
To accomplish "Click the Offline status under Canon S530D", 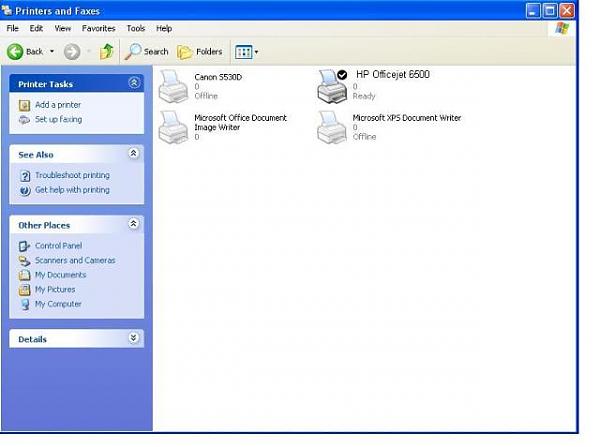I will tap(206, 96).
